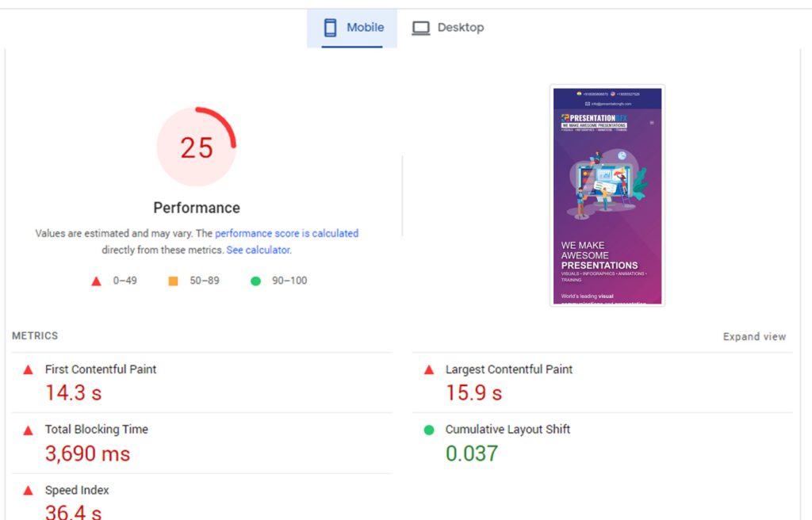Open the 'performance score is calculated' link

tap(286, 234)
